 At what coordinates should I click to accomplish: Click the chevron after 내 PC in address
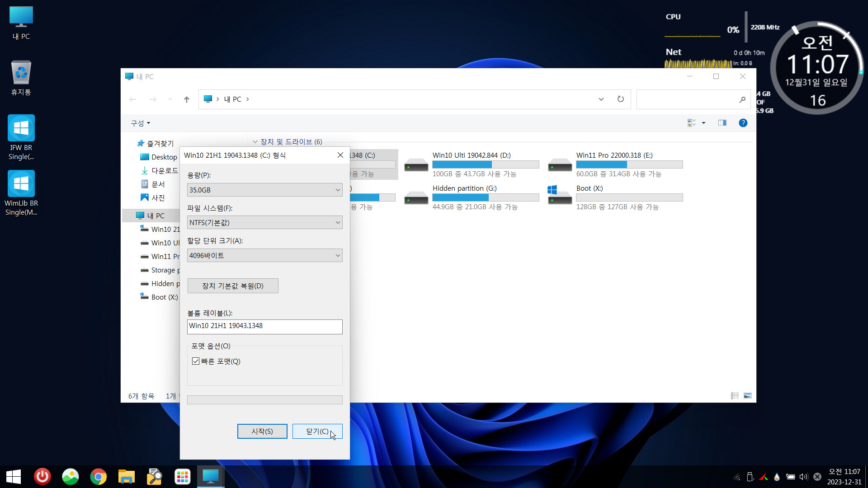248,99
